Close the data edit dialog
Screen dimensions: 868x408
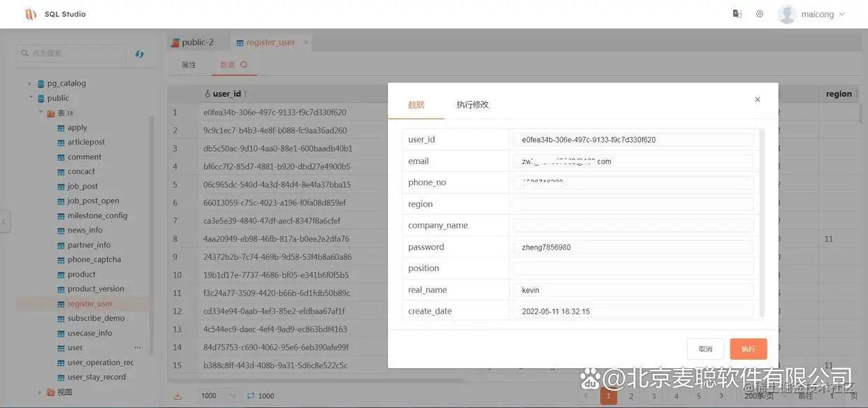pos(758,100)
